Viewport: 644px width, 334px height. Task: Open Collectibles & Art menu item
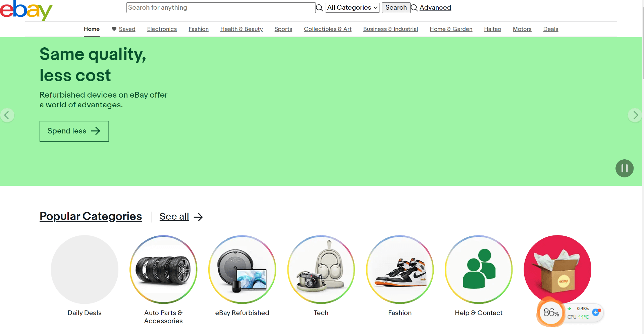click(x=328, y=29)
